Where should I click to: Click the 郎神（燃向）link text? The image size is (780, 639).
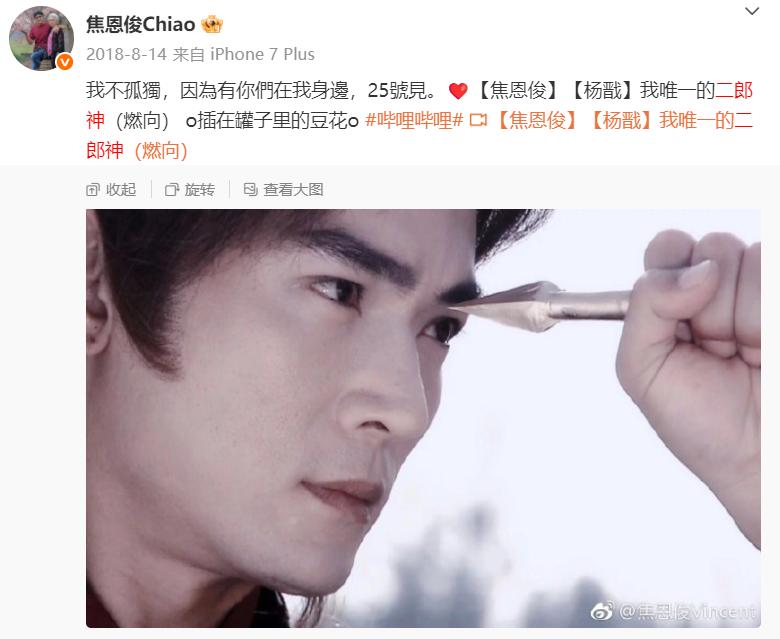[x=137, y=151]
